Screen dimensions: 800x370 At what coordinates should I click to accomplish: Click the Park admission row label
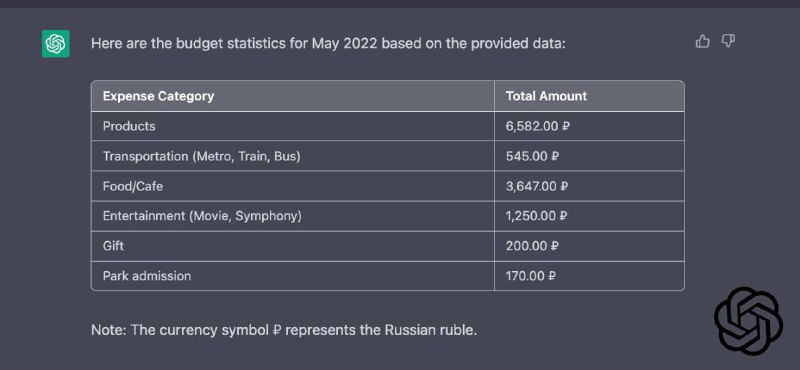point(147,276)
